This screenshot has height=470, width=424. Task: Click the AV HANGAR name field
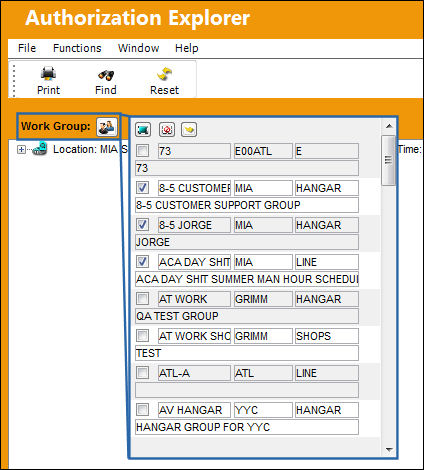(194, 410)
